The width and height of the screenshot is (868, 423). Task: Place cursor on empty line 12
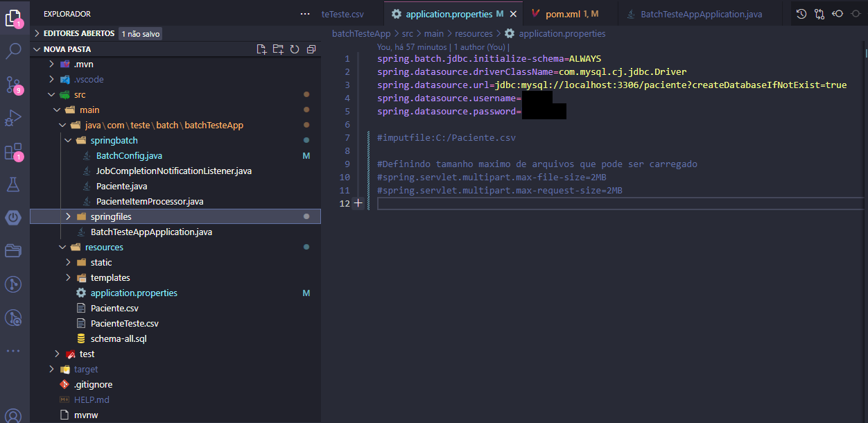[x=619, y=203]
